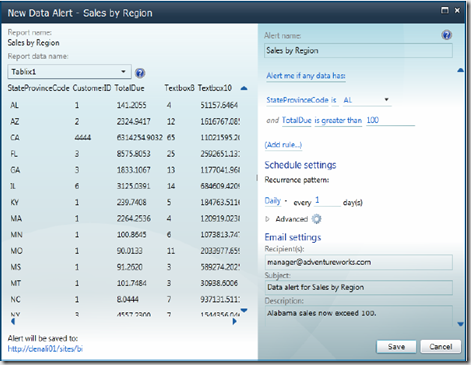Click TotalDue value 2324.9417
The height and width of the screenshot is (365, 471).
133,121
